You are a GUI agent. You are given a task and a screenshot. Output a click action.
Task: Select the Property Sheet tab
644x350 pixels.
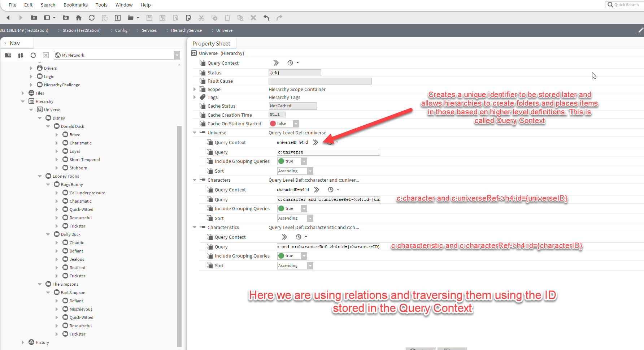pyautogui.click(x=211, y=44)
